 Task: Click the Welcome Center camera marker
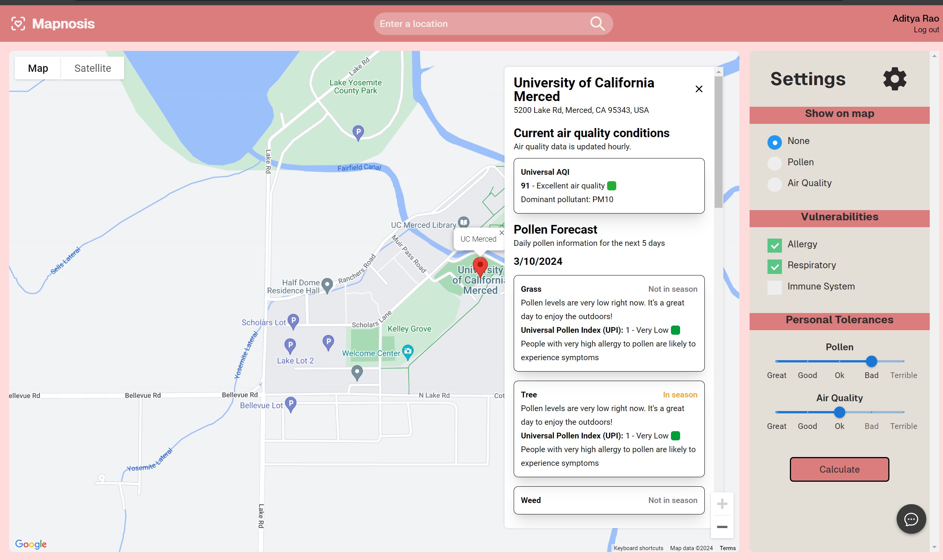[408, 351]
